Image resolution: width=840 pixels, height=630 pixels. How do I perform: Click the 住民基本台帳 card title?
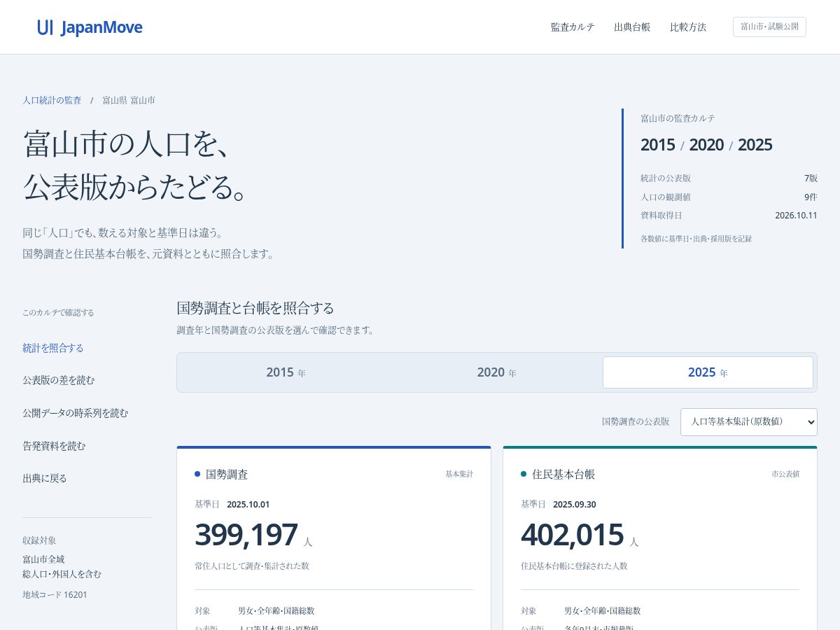click(x=563, y=474)
